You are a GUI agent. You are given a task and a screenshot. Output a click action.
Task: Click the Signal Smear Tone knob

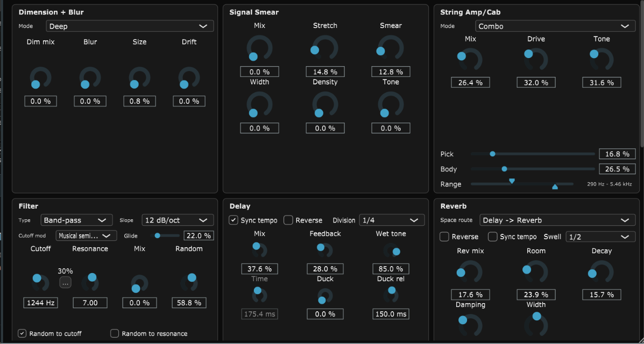(x=391, y=105)
